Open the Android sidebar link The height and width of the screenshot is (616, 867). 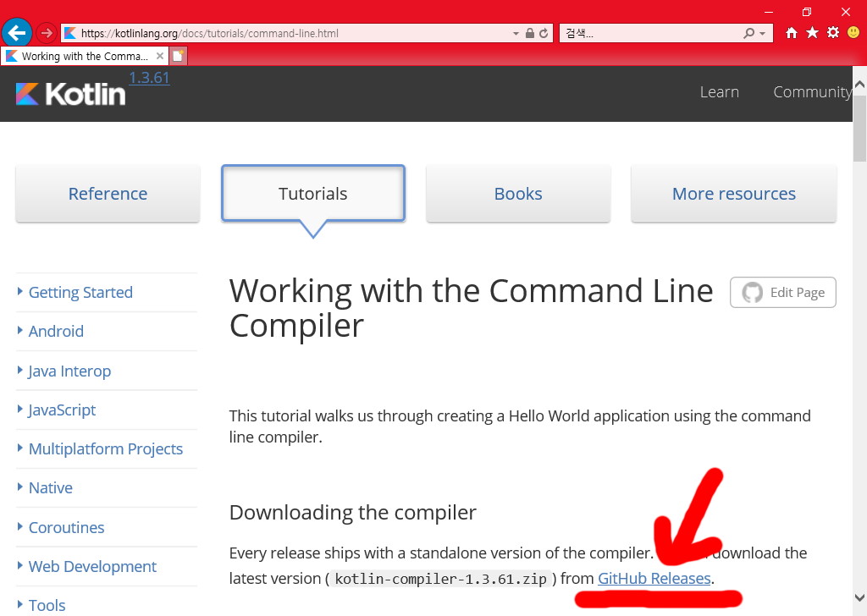[x=57, y=331]
